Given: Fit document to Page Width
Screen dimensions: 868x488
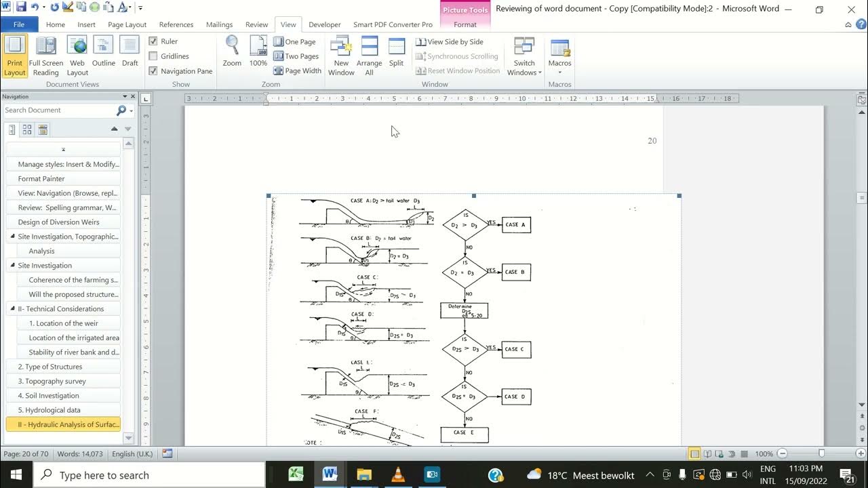Looking at the screenshot, I should pyautogui.click(x=298, y=70).
